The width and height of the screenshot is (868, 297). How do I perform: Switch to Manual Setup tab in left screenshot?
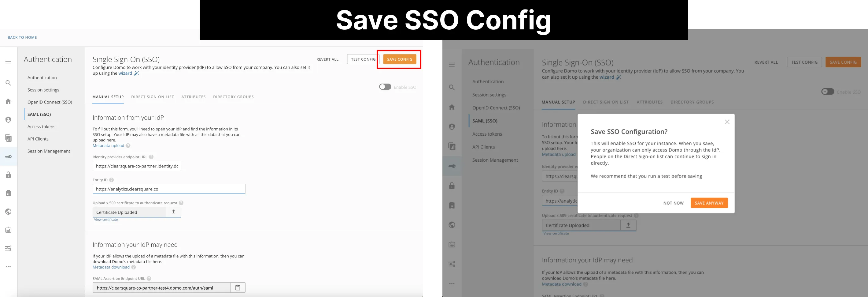click(108, 97)
